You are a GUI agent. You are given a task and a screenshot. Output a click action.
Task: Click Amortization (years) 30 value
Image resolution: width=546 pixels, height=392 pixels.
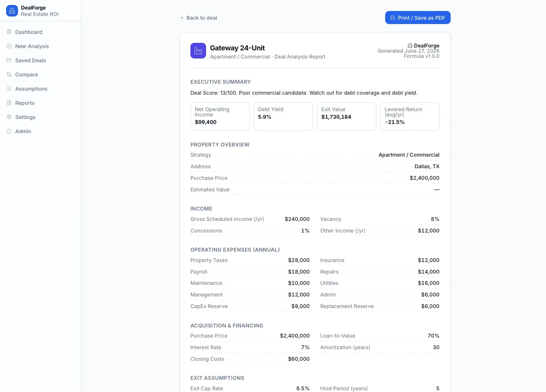click(x=436, y=347)
